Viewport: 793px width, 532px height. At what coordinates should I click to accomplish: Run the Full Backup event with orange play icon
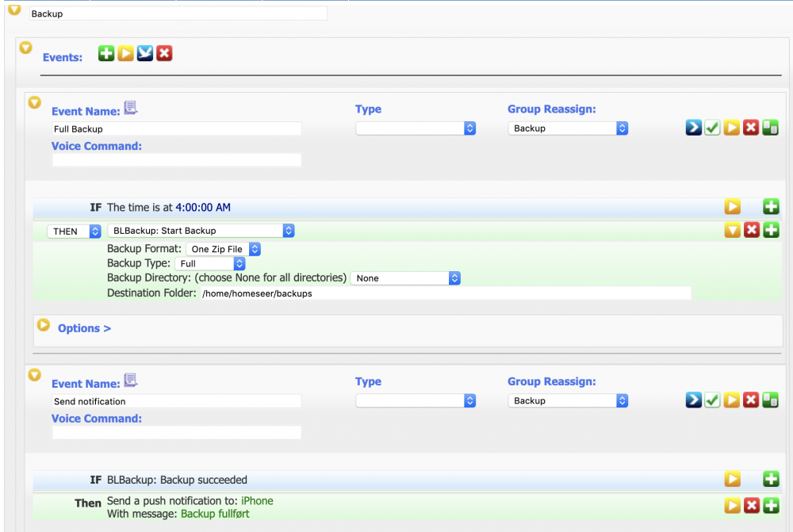click(x=731, y=128)
